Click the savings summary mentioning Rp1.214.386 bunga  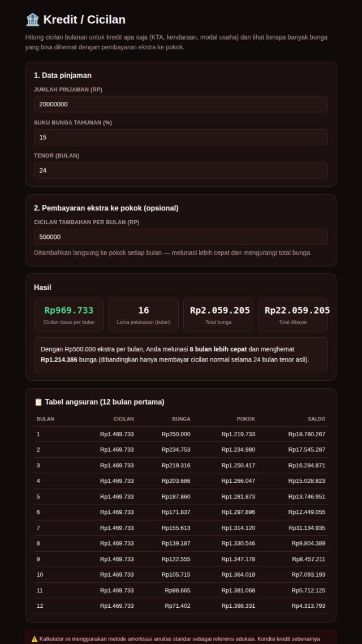181,355
